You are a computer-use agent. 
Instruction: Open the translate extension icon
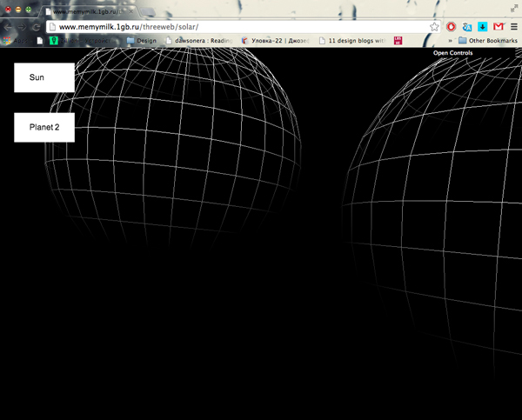(467, 27)
